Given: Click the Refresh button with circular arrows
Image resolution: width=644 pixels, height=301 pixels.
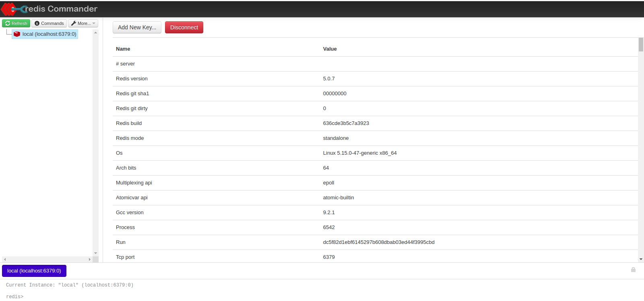Looking at the screenshot, I should 16,23.
